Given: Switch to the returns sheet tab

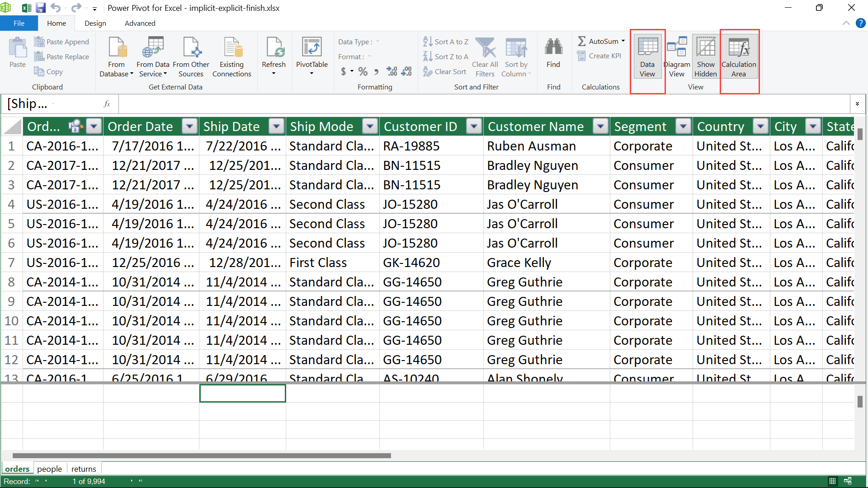Looking at the screenshot, I should pyautogui.click(x=84, y=469).
